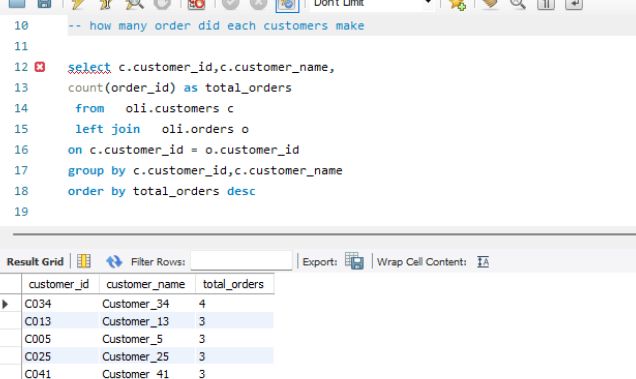Click the comment text on line 10
This screenshot has height=379, width=636.
point(216,26)
